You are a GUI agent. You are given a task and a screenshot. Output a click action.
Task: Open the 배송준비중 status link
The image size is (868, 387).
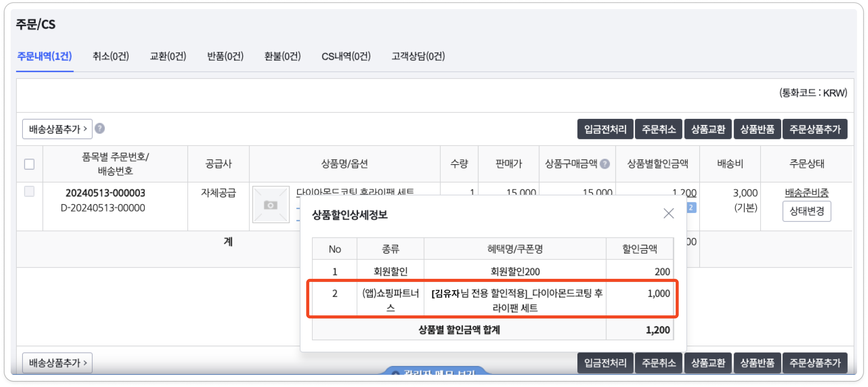tap(807, 193)
